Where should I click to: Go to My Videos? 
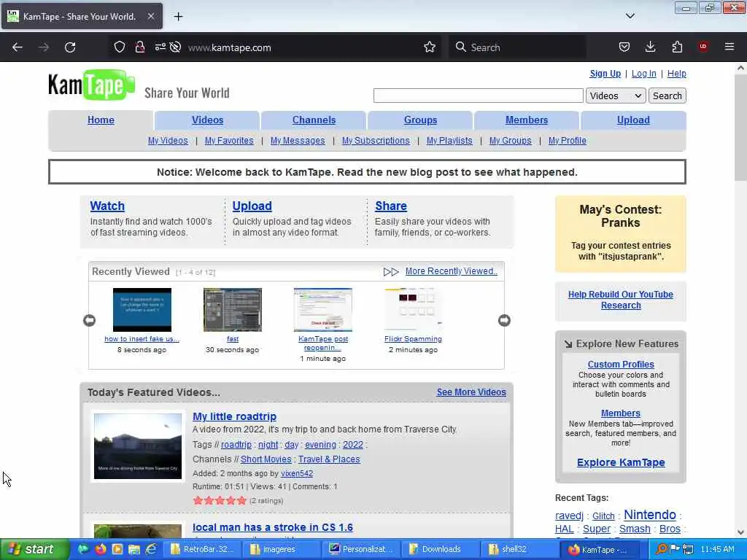pos(168,141)
